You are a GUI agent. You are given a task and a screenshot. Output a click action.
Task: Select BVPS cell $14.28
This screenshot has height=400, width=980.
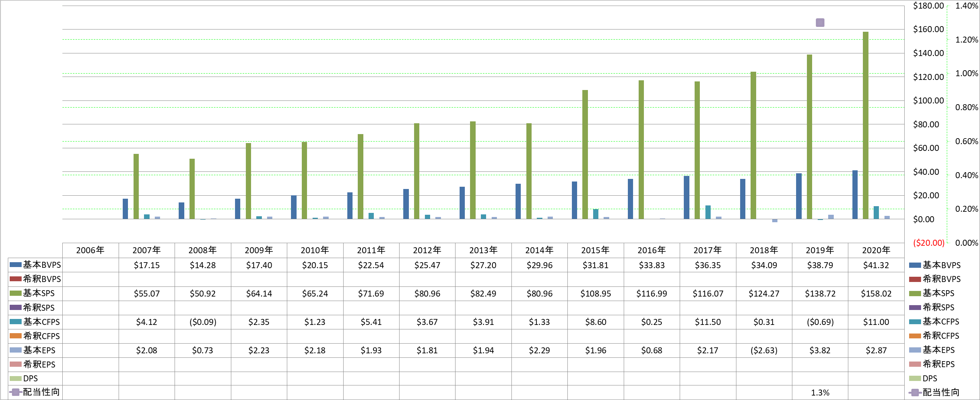pos(203,265)
